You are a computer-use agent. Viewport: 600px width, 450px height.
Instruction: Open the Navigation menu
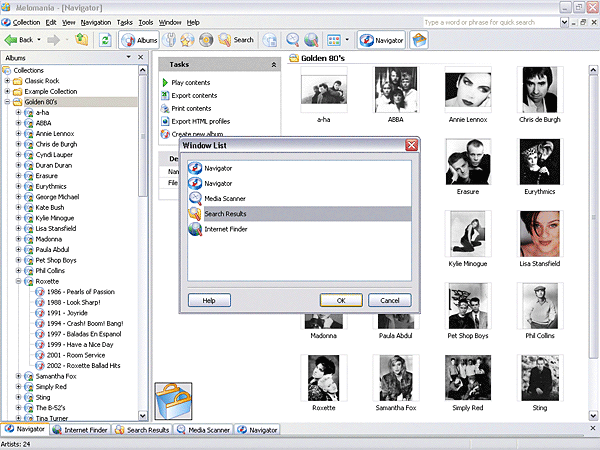pos(96,22)
